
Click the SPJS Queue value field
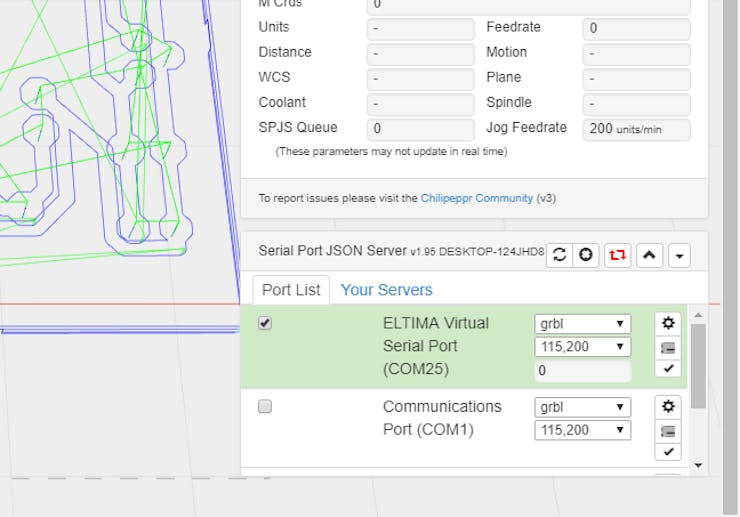tap(420, 129)
